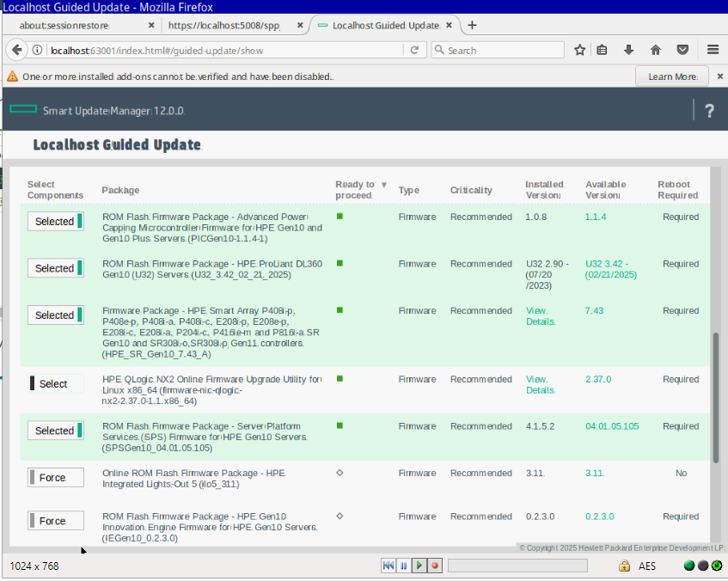The image size is (728, 581).
Task: Force the Integrated Lights-Out 5 firmware update
Action: click(x=56, y=477)
